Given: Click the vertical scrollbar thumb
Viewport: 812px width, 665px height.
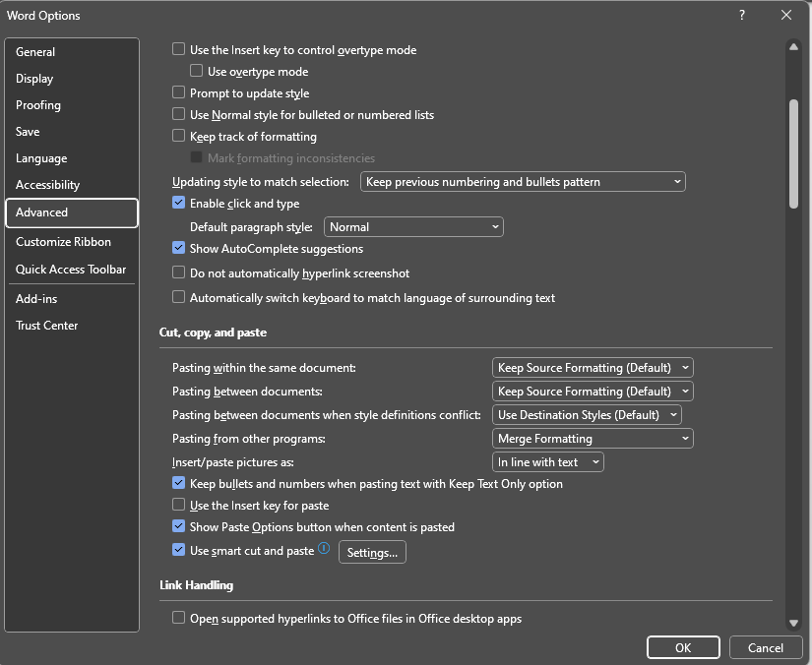Looking at the screenshot, I should pyautogui.click(x=793, y=153).
